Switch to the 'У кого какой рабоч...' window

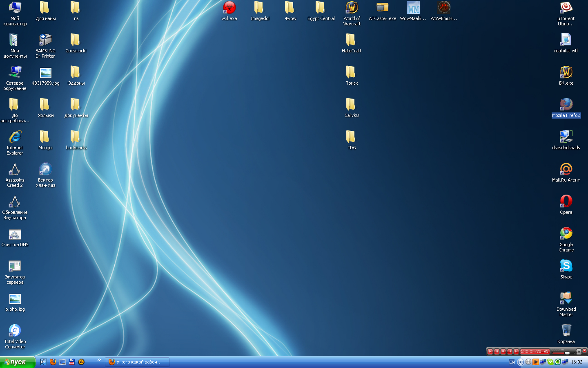pos(137,362)
